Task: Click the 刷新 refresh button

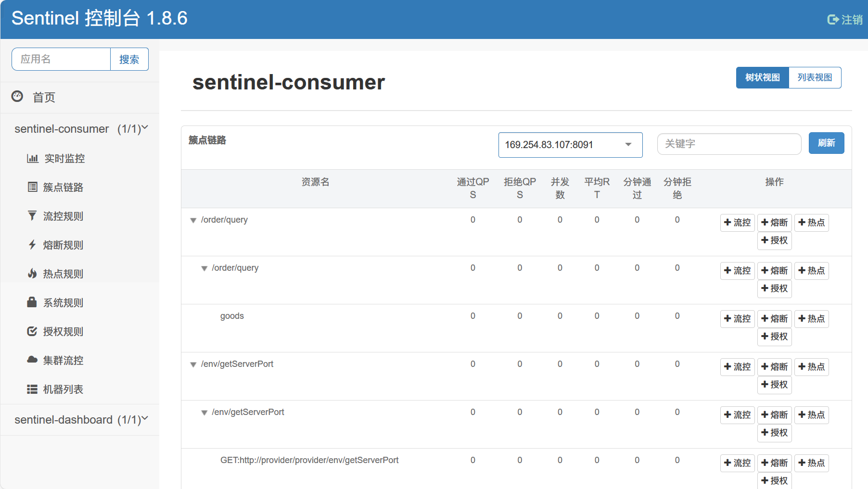Action: click(826, 143)
